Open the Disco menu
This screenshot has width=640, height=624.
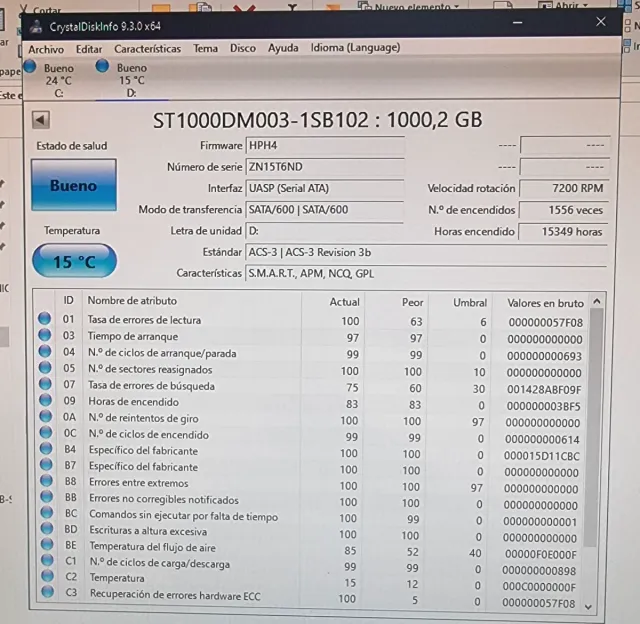(242, 48)
